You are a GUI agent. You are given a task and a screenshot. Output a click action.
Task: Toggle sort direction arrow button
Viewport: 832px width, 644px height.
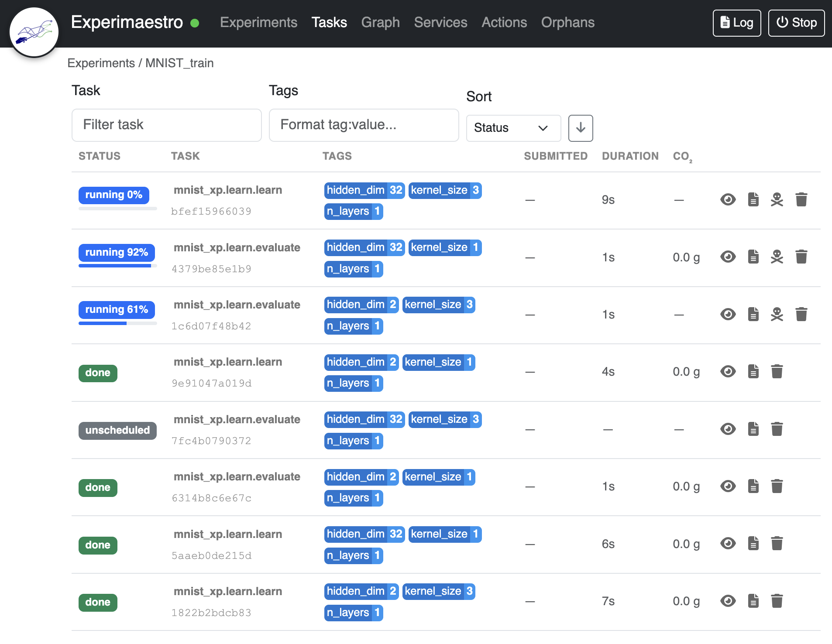(x=581, y=128)
